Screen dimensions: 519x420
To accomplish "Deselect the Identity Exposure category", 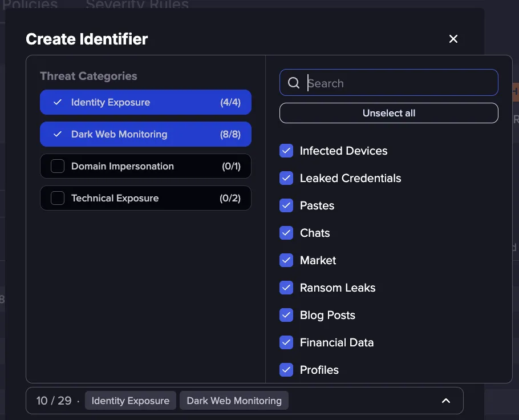I will [145, 102].
